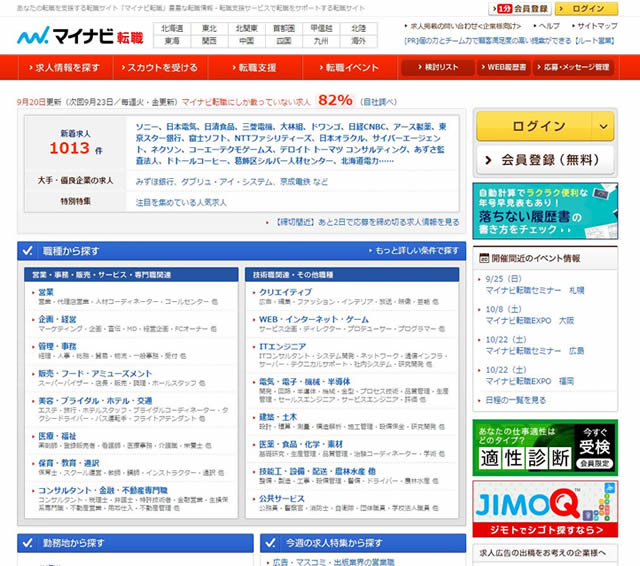
Task: Open 電気・電子・機械・半導体 category
Action: click(304, 382)
